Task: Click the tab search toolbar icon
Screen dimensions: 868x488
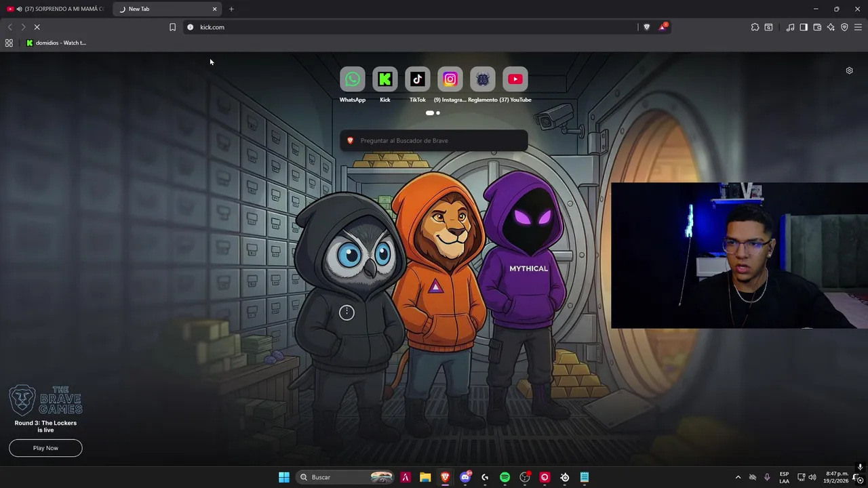Action: pos(768,27)
